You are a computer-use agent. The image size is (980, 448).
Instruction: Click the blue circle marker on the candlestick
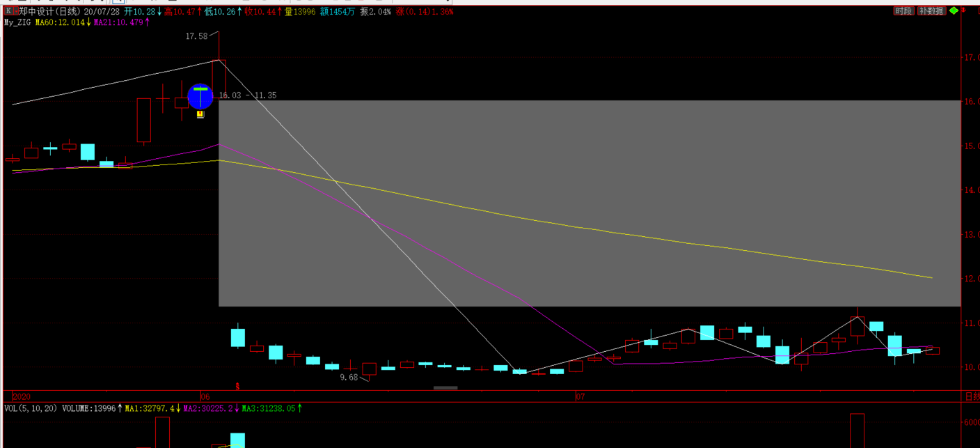(200, 96)
